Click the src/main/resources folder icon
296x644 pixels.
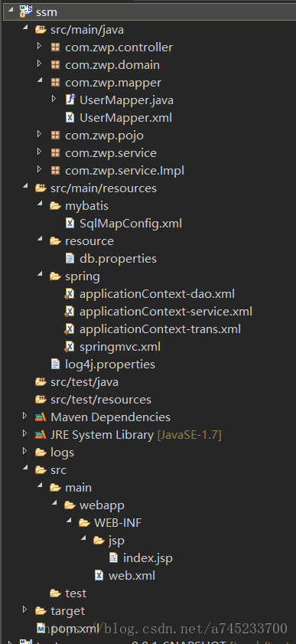coord(41,188)
